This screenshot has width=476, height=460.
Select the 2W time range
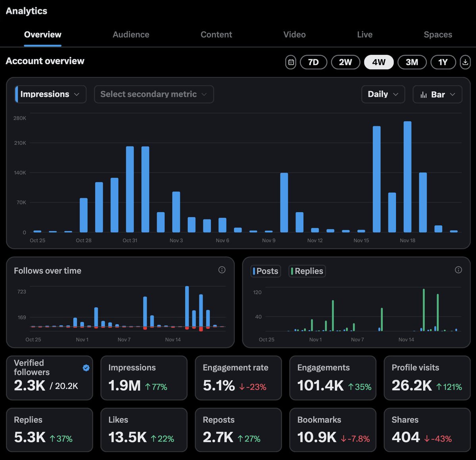345,62
